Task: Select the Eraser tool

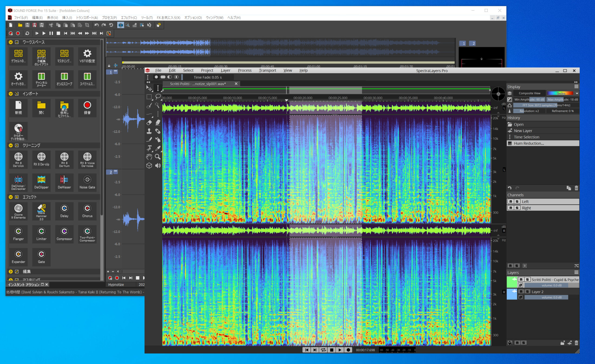Action: [x=149, y=123]
